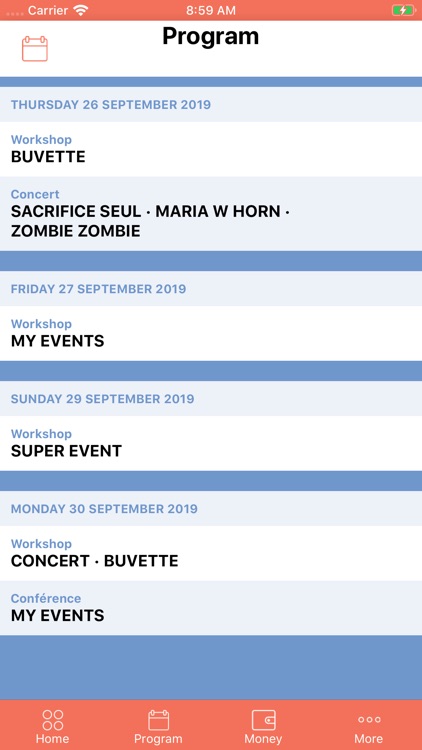Open the Thursday BUVETTE workshop entry
This screenshot has width=422, height=750.
click(211, 149)
